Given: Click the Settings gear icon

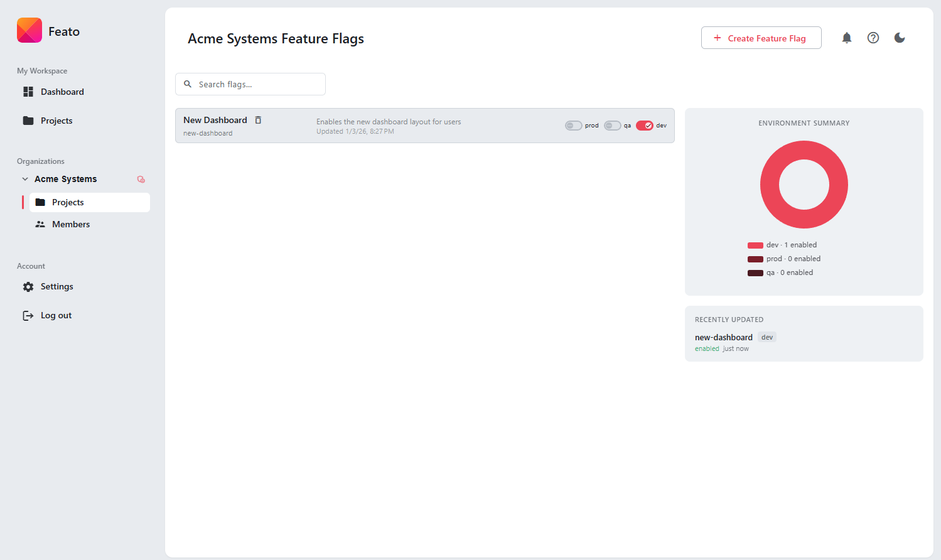Looking at the screenshot, I should pos(28,286).
